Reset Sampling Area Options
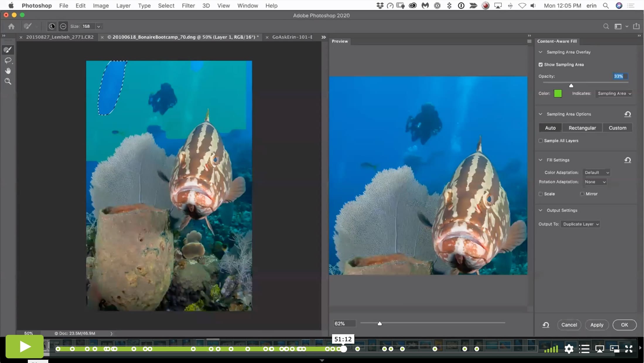Screen dimensions: 644x363 coord(627,114)
